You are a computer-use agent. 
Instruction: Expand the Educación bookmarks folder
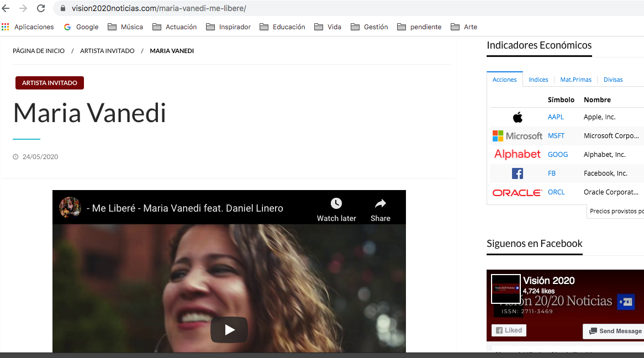(x=282, y=27)
